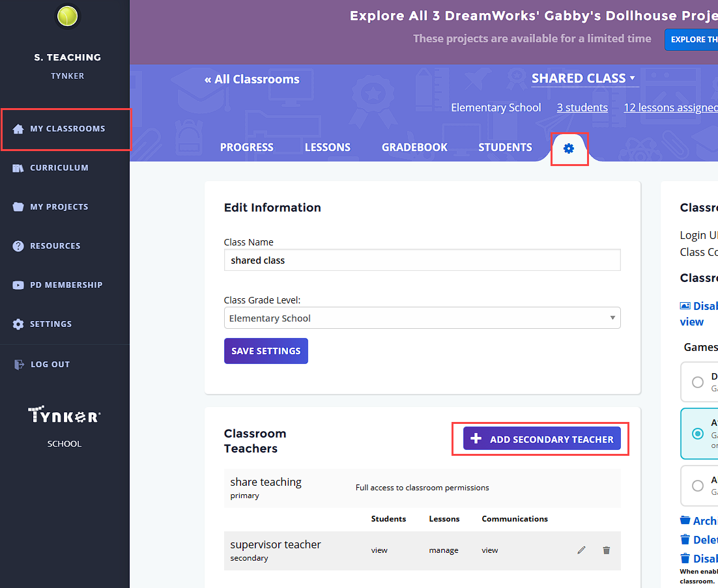Image resolution: width=718 pixels, height=588 pixels.
Task: Edit supervisor teacher permissions with pencil icon
Action: [x=581, y=550]
